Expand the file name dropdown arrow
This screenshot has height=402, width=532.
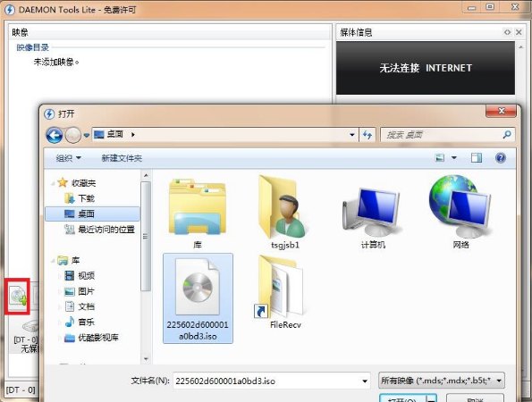pyautogui.click(x=365, y=381)
